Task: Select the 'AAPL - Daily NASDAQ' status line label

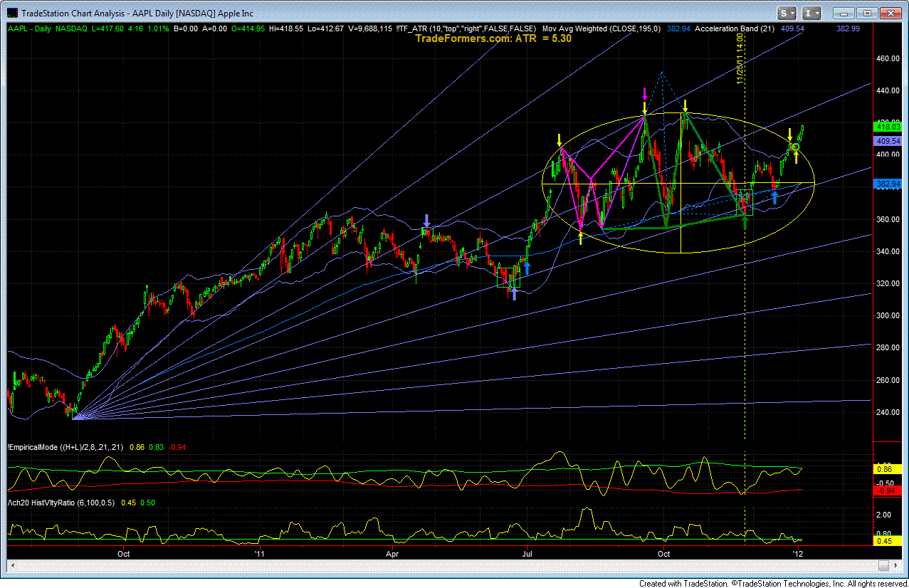Action: [x=49, y=28]
